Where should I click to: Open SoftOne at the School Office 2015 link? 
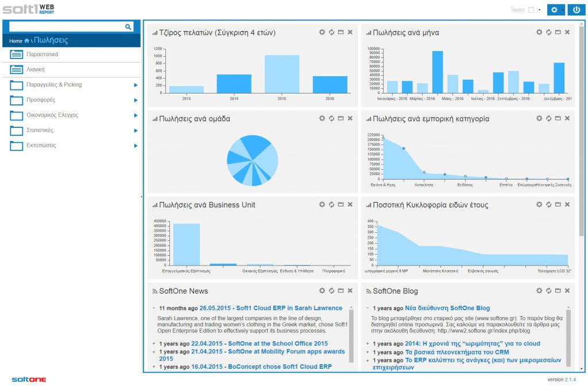260,344
